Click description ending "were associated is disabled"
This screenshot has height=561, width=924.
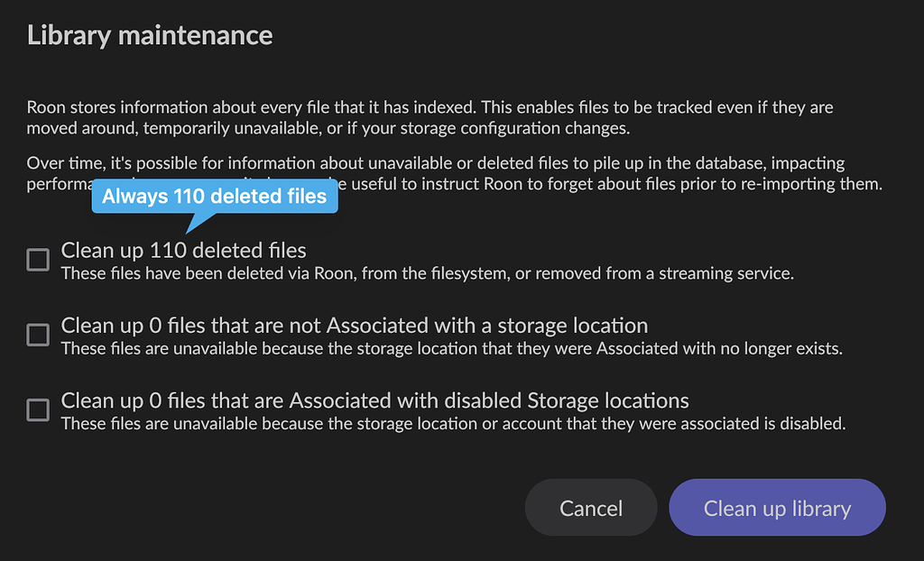pyautogui.click(x=453, y=423)
